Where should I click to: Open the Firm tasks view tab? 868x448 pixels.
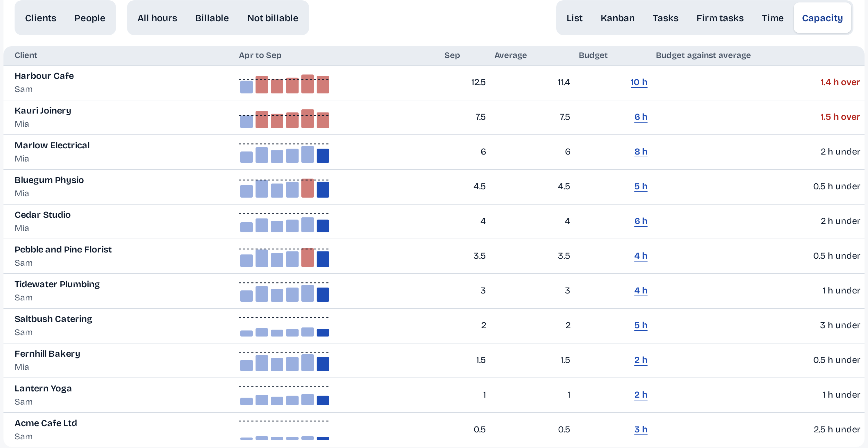click(x=720, y=18)
